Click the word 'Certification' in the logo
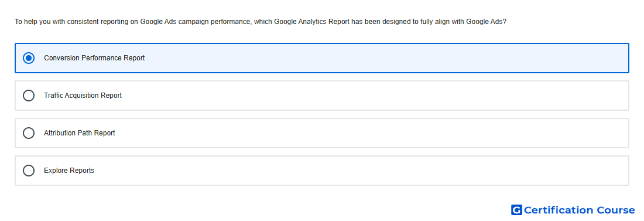The height and width of the screenshot is (221, 644). [559, 210]
